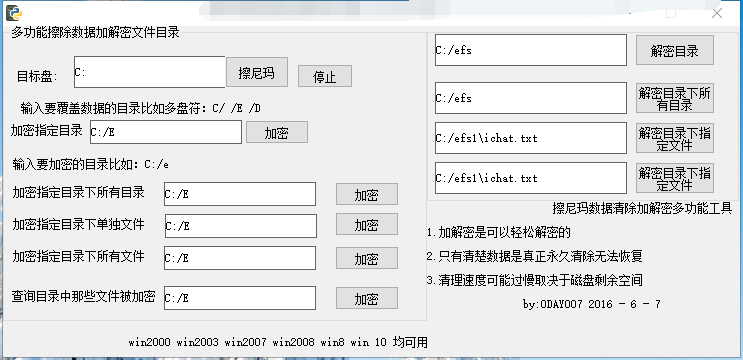Click the 加密指定目录下所有文件 label

79,256
